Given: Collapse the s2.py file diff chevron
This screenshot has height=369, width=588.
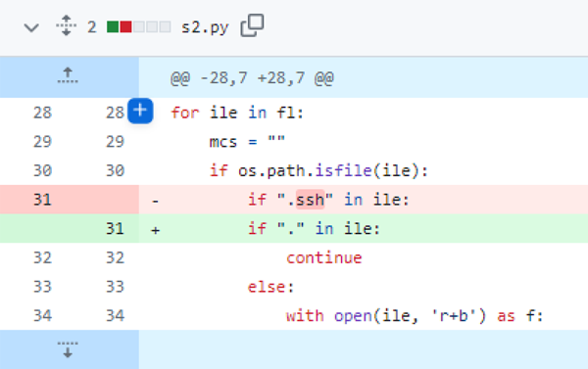Looking at the screenshot, I should click(x=31, y=27).
